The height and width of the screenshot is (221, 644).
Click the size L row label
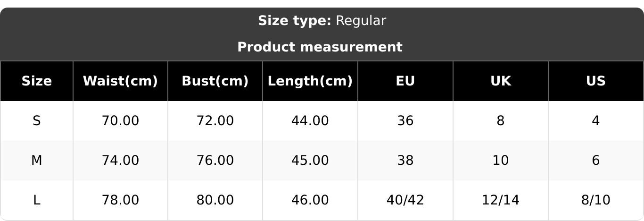coord(36,200)
